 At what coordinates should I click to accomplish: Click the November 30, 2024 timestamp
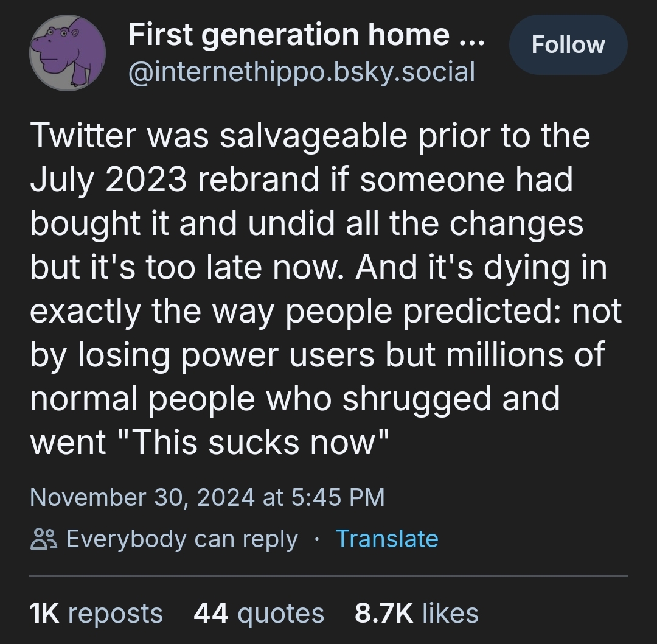tap(207, 497)
